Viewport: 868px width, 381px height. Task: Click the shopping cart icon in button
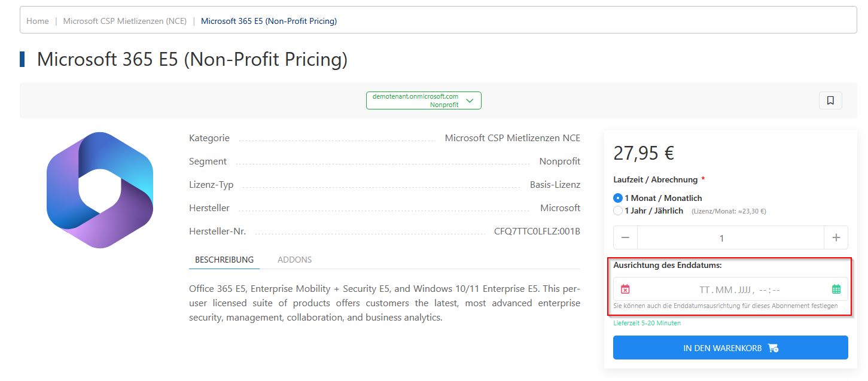(773, 348)
